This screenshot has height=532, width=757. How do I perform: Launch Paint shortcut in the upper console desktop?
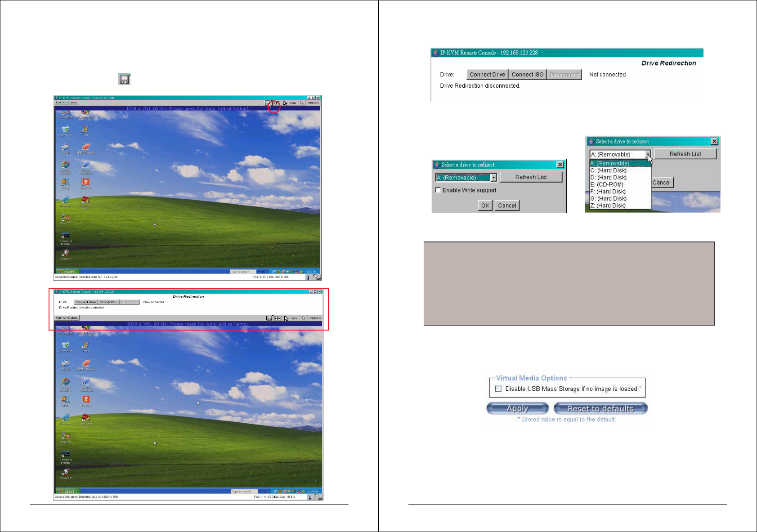(85, 130)
